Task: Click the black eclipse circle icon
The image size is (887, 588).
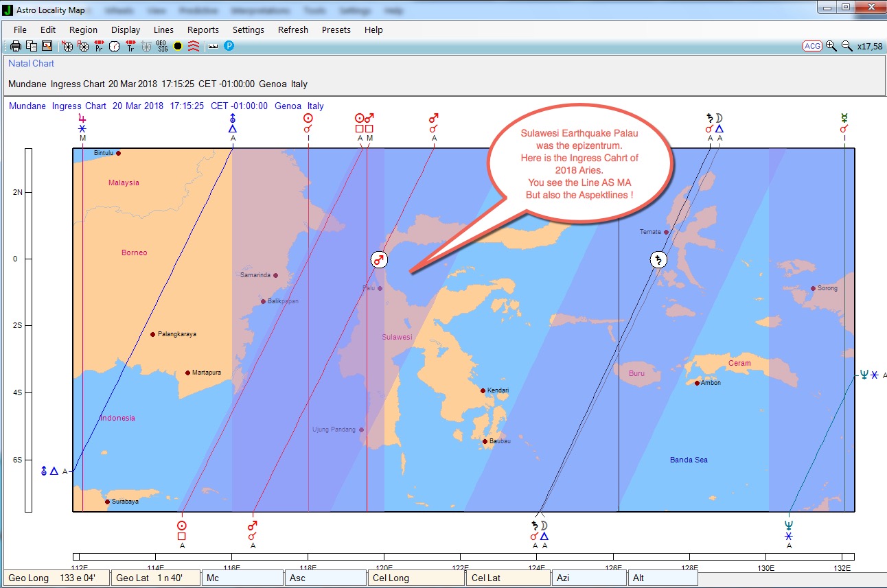Action: click(x=178, y=46)
